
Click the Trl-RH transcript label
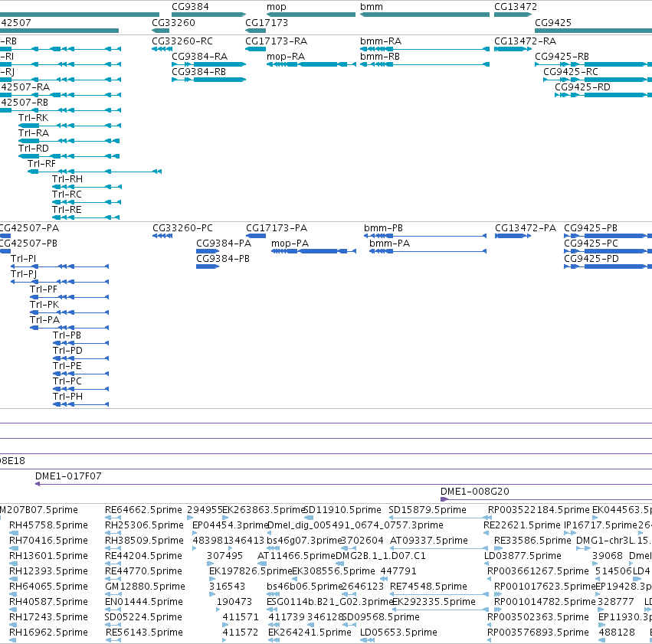click(67, 179)
